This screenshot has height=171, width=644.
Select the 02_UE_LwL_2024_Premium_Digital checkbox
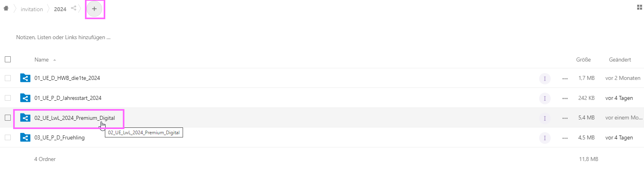(8, 118)
